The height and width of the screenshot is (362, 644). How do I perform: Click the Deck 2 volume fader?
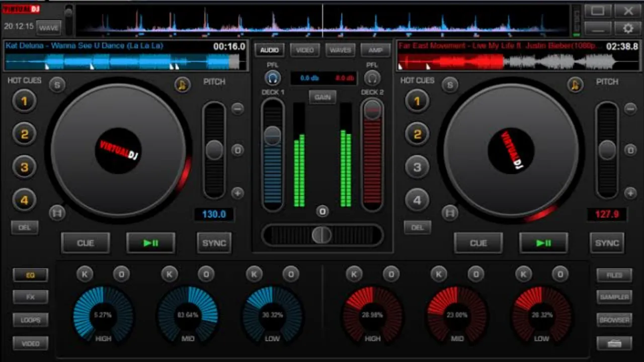[372, 109]
